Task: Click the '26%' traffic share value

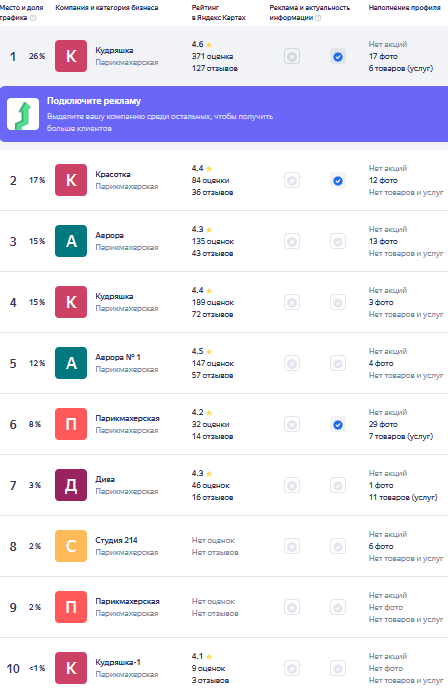Action: pyautogui.click(x=37, y=56)
